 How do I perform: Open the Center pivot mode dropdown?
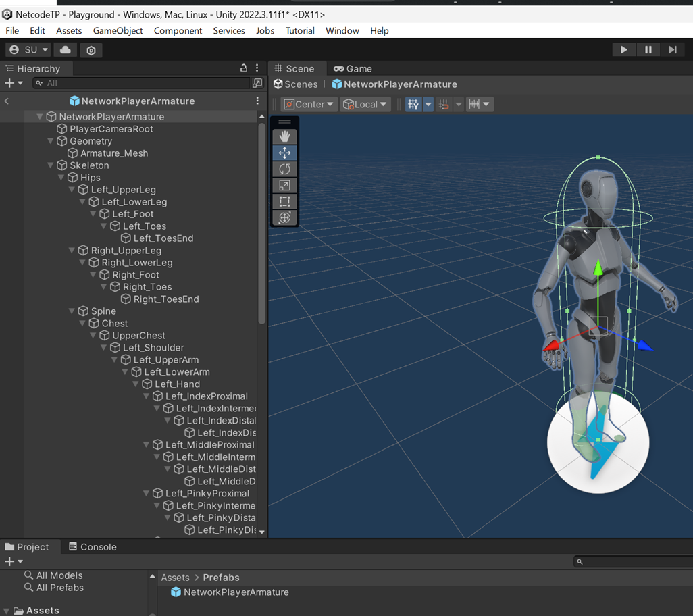pyautogui.click(x=309, y=105)
